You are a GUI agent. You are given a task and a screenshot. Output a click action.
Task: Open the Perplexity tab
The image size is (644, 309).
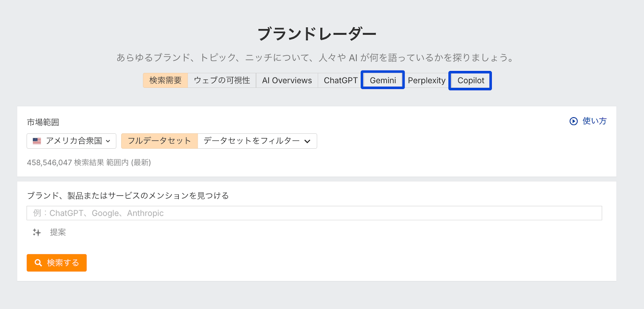click(427, 81)
